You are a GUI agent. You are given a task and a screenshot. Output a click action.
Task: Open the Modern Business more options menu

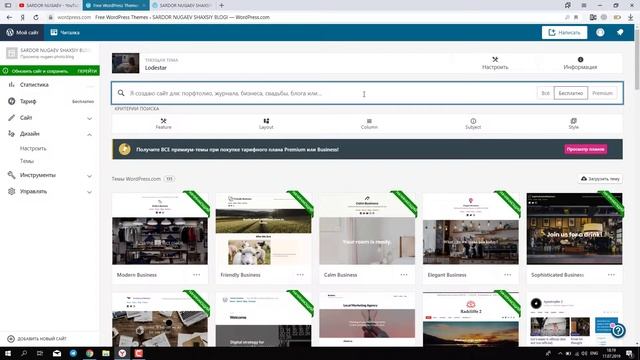click(x=196, y=275)
